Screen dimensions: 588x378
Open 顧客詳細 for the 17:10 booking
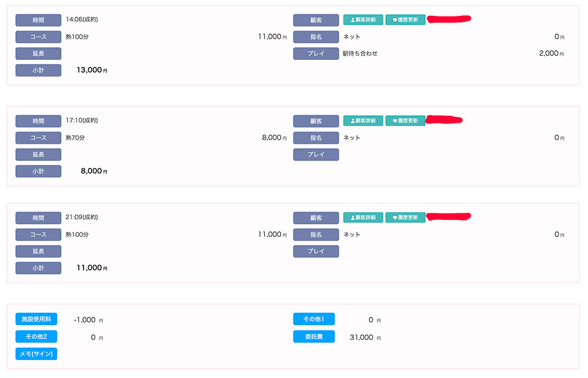coord(363,121)
